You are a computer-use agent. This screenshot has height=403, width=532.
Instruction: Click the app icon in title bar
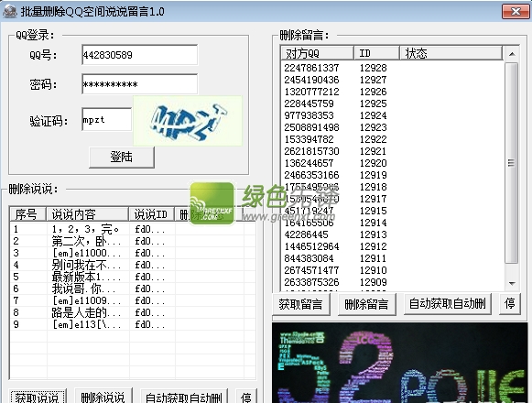coord(9,12)
